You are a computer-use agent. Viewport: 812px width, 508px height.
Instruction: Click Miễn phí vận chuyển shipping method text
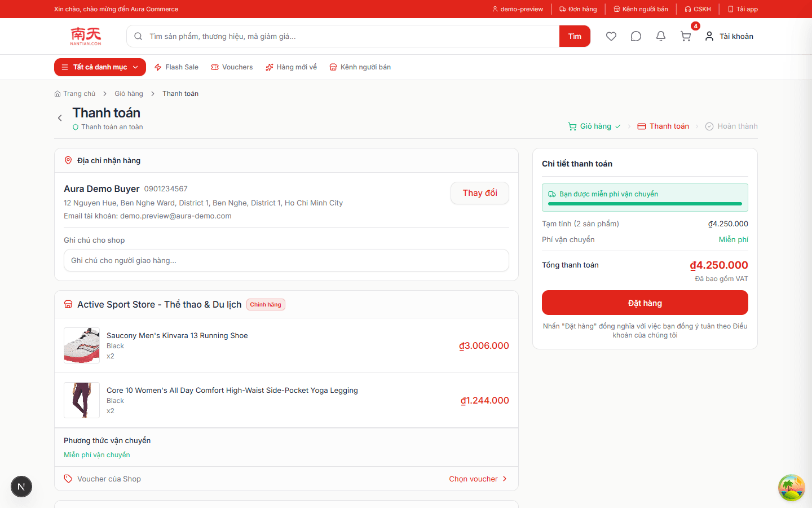[97, 455]
